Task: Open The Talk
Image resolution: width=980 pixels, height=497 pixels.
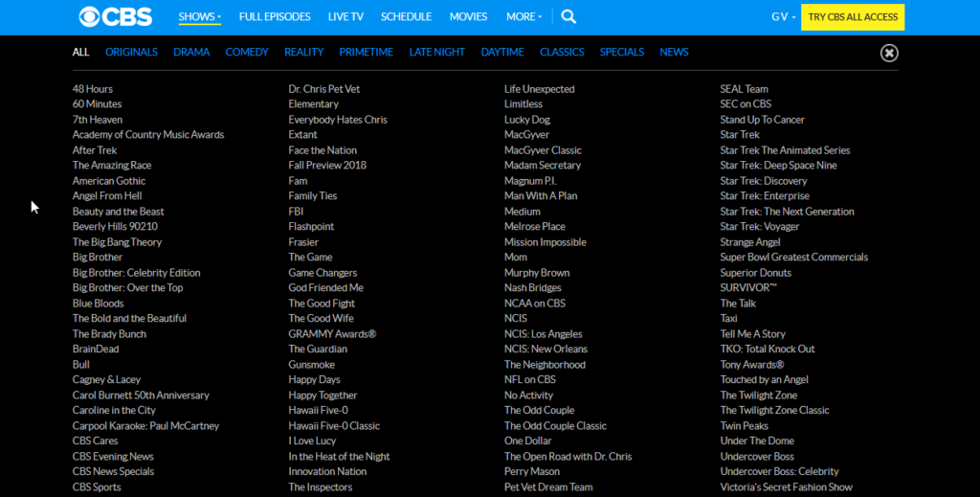Action: tap(738, 304)
